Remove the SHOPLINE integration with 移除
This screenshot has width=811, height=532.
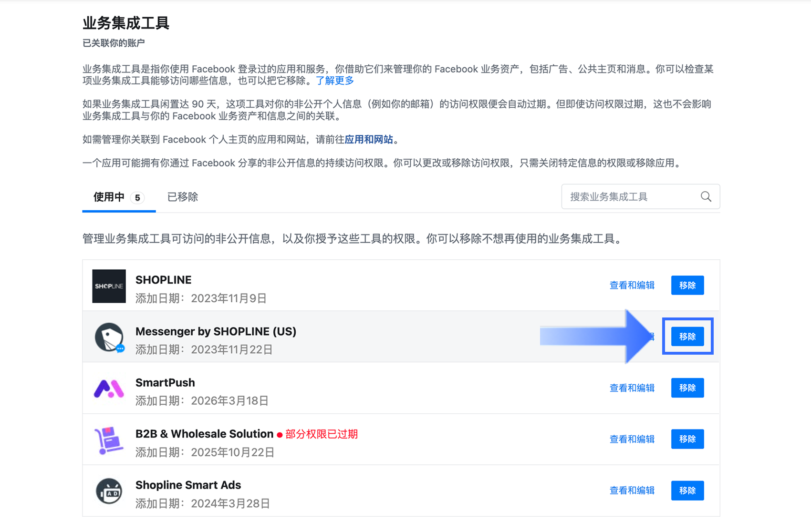687,285
